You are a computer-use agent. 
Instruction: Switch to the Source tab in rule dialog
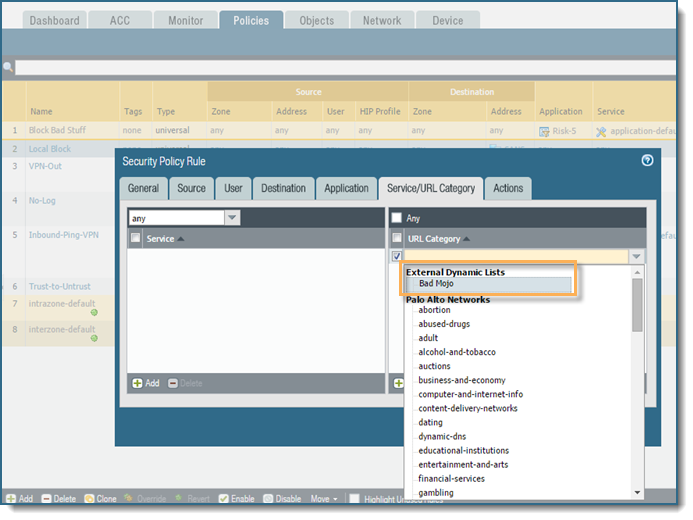coord(191,189)
